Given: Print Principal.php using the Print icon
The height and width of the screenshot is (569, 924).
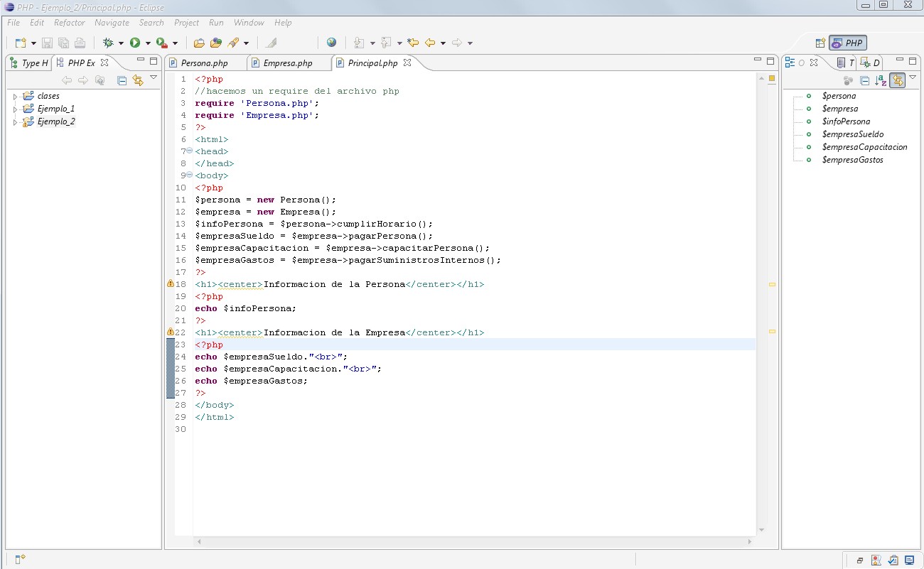Looking at the screenshot, I should click(80, 43).
